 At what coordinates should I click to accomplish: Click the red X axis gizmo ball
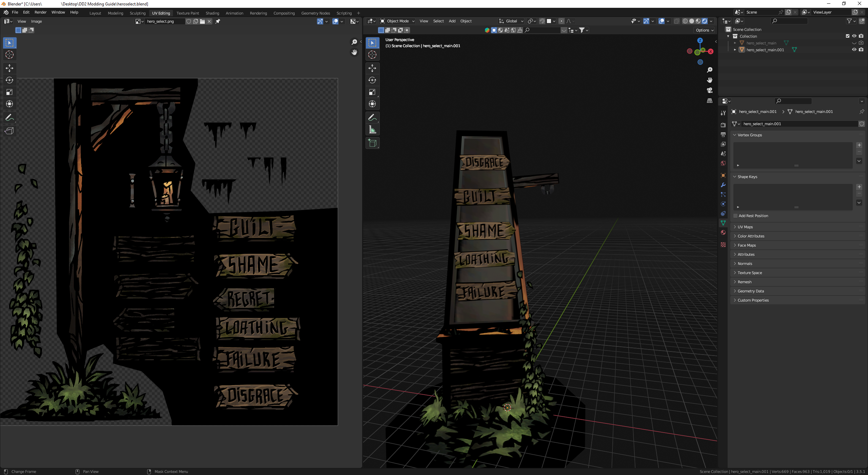click(x=711, y=52)
